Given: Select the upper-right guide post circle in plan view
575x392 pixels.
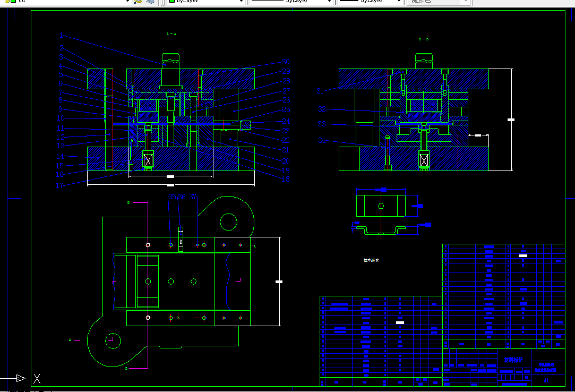Looking at the screenshot, I should 228,222.
